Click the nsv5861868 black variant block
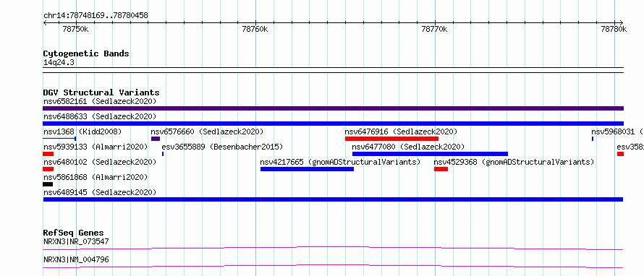Image resolution: width=644 pixels, height=276 pixels. [48, 184]
